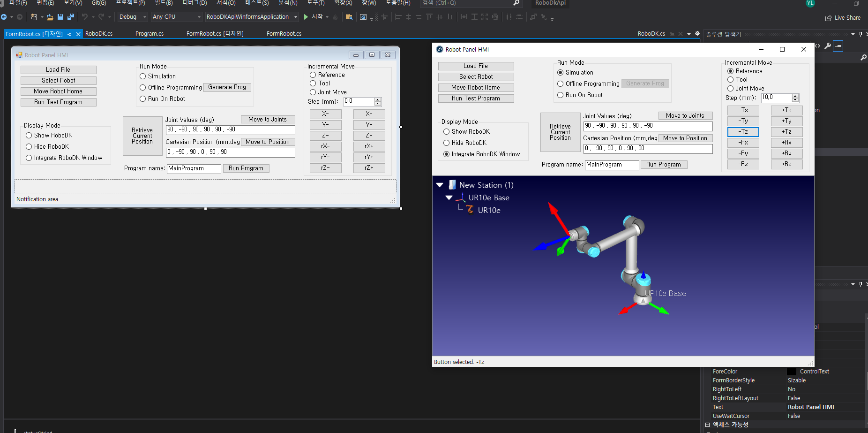Click the Live Share icon
The image size is (868, 433).
829,18
